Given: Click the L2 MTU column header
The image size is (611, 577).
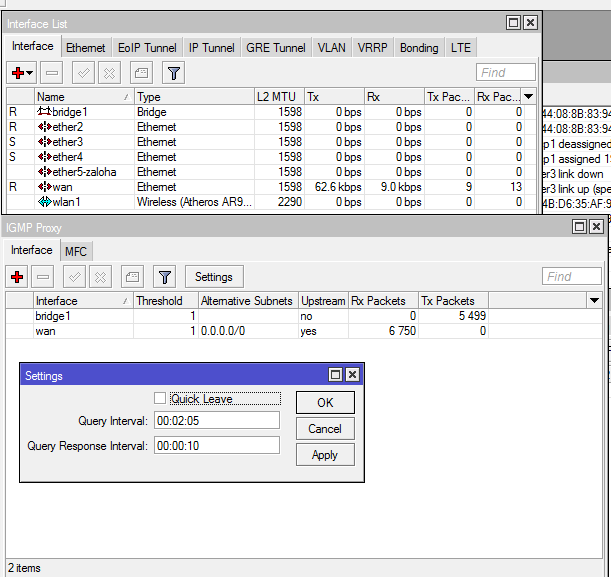Looking at the screenshot, I should pyautogui.click(x=279, y=97).
